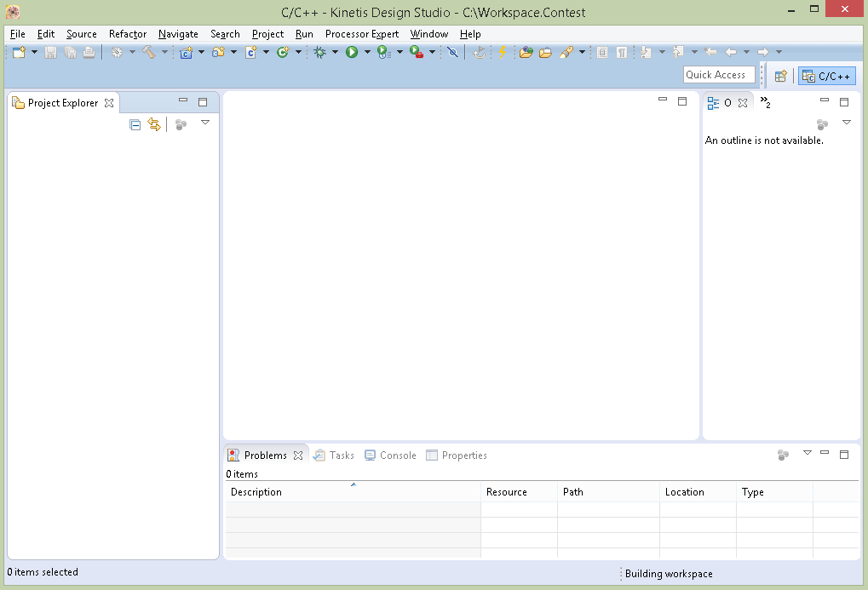Collapse All in Project Explorer

point(135,124)
